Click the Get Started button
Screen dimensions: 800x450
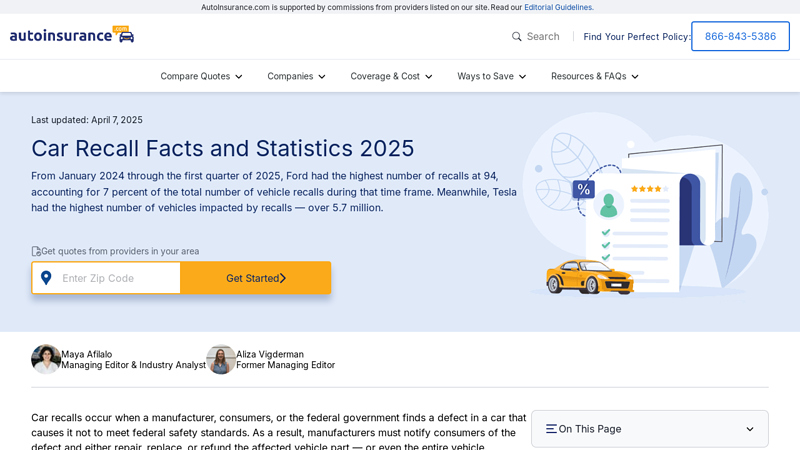pos(256,278)
